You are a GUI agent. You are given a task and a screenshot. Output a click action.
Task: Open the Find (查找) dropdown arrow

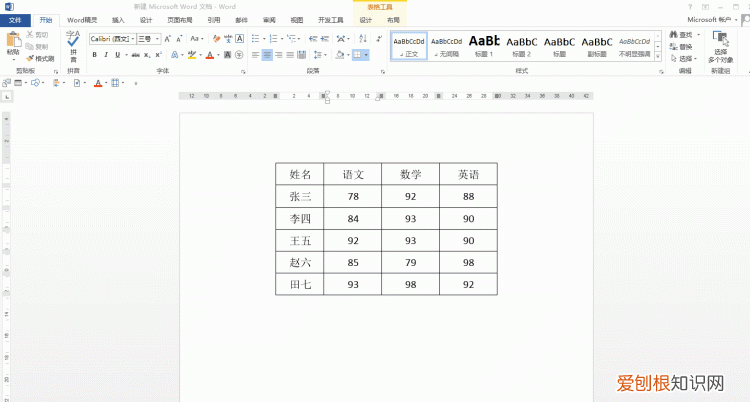[x=699, y=34]
